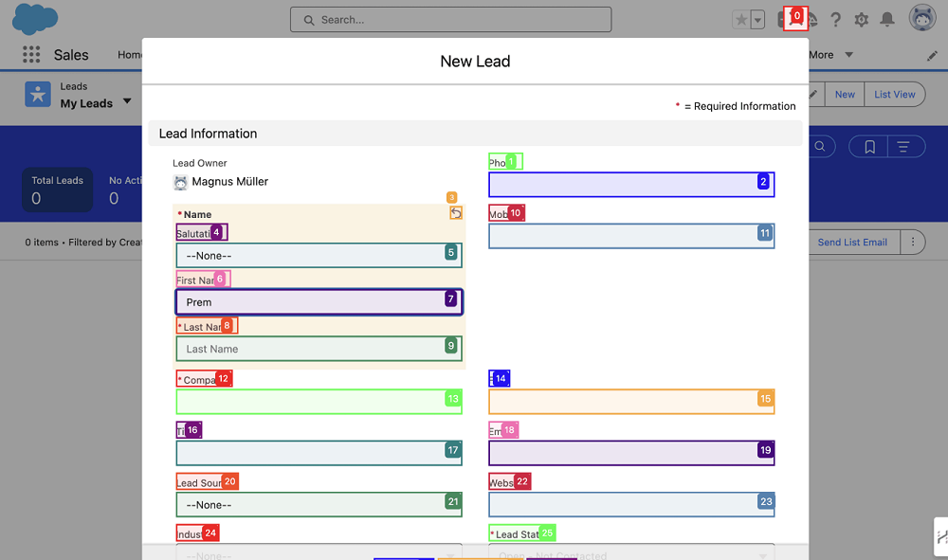The image size is (948, 560).
Task: Click the Magnus Müller owner name
Action: (229, 181)
